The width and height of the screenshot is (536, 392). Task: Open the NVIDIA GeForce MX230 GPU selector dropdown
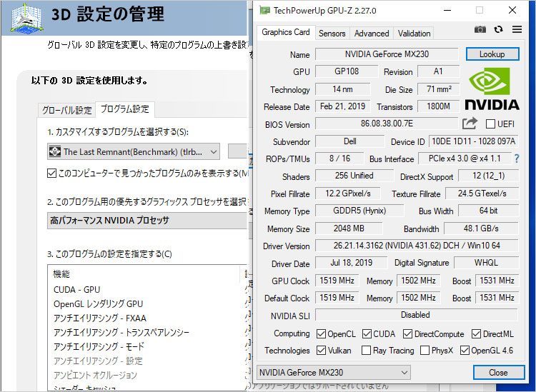333,372
